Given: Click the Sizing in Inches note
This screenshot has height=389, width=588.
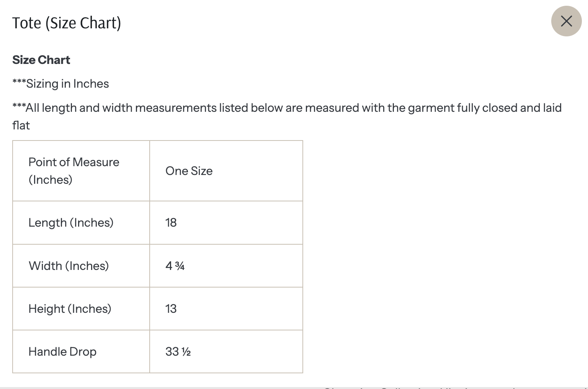Looking at the screenshot, I should 60,83.
